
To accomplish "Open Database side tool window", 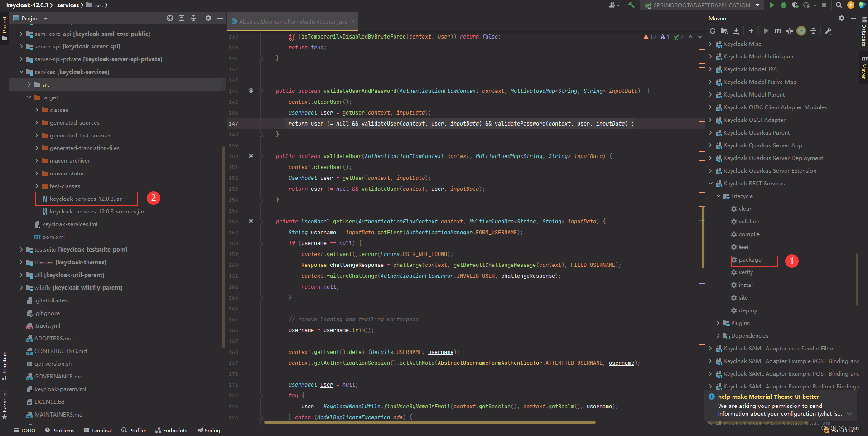I will (864, 32).
